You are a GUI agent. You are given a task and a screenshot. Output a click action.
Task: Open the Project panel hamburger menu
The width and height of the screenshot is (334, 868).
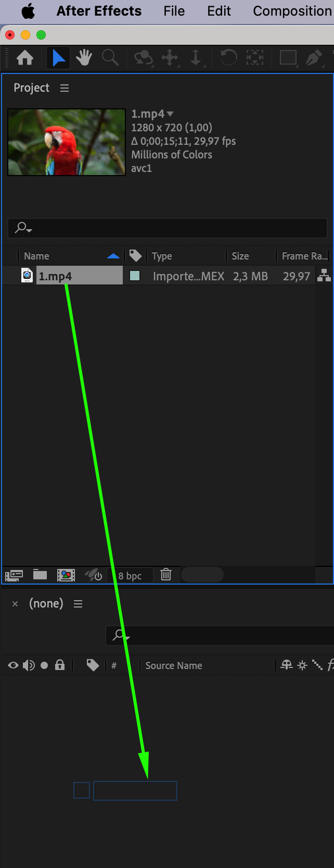click(x=65, y=88)
